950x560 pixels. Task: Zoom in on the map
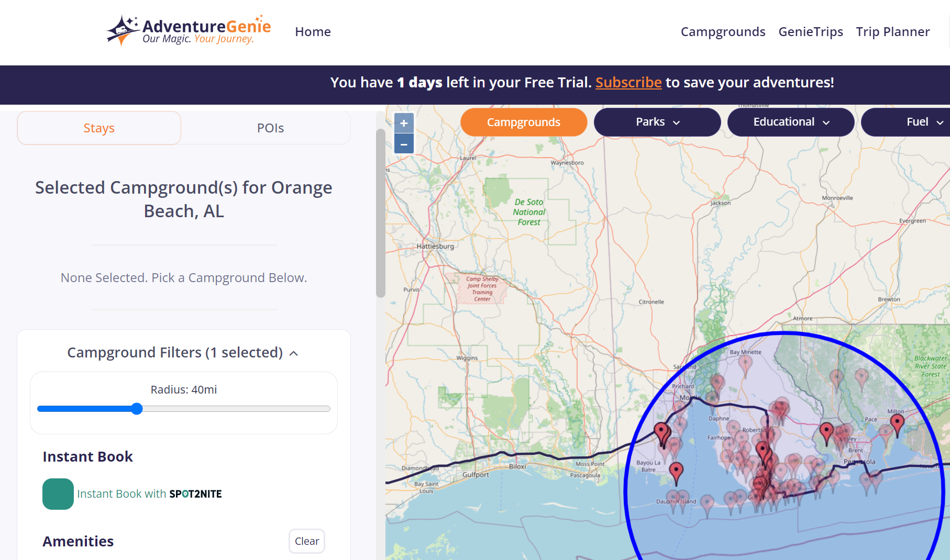pos(404,124)
